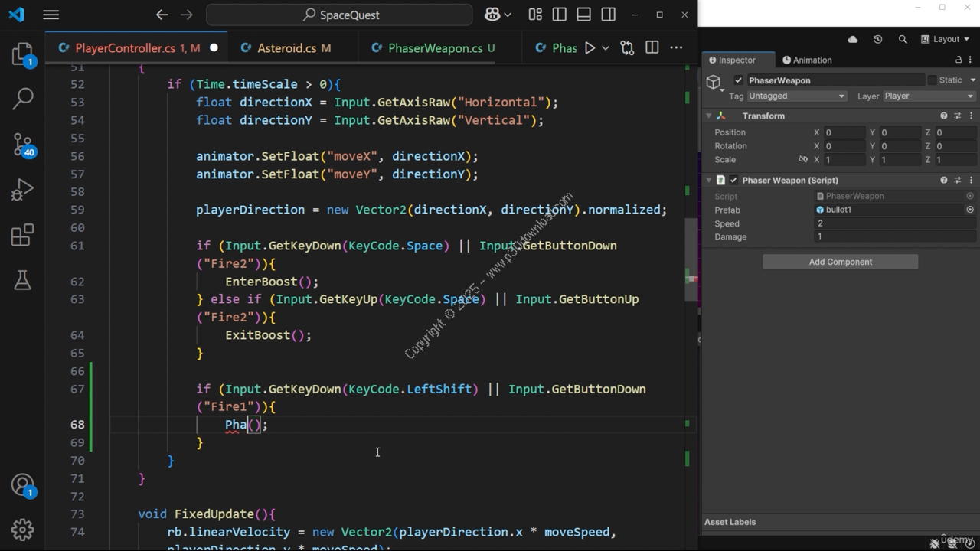The width and height of the screenshot is (980, 551).
Task: Open the Testing flask view
Action: (x=22, y=280)
